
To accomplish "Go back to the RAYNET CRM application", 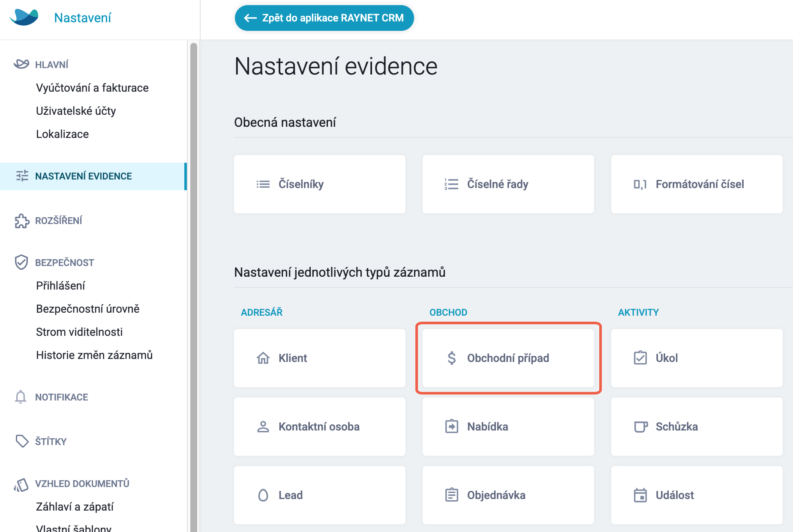I will tap(324, 18).
